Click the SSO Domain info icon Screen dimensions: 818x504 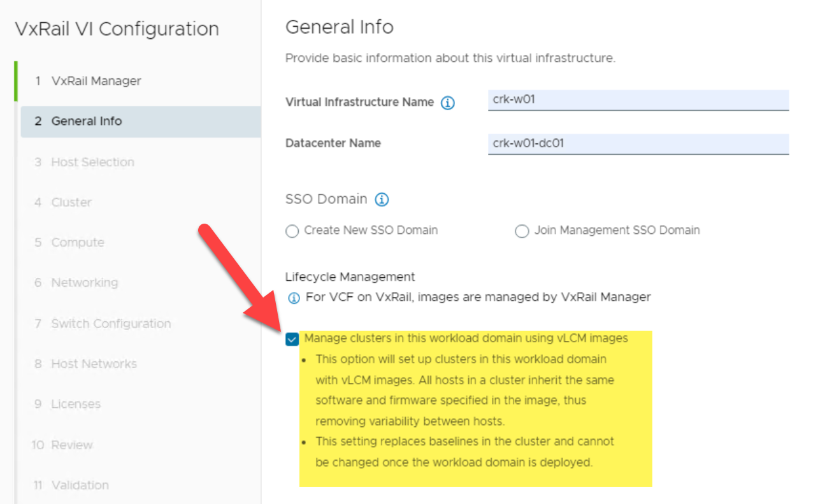point(382,199)
